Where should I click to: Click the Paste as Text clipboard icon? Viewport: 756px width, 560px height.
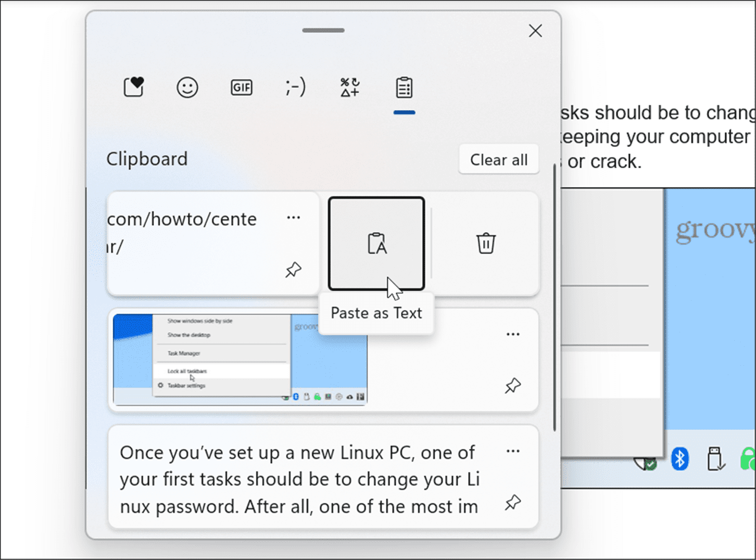376,243
